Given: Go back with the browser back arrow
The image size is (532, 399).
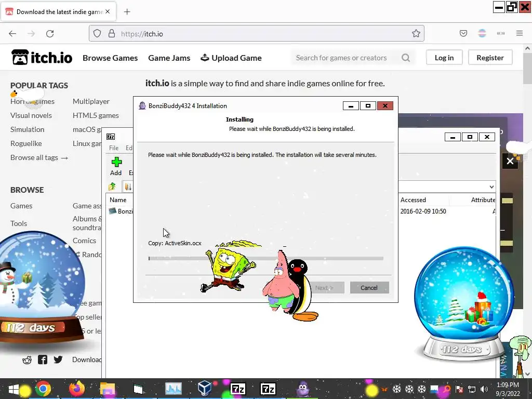Looking at the screenshot, I should coord(12,34).
